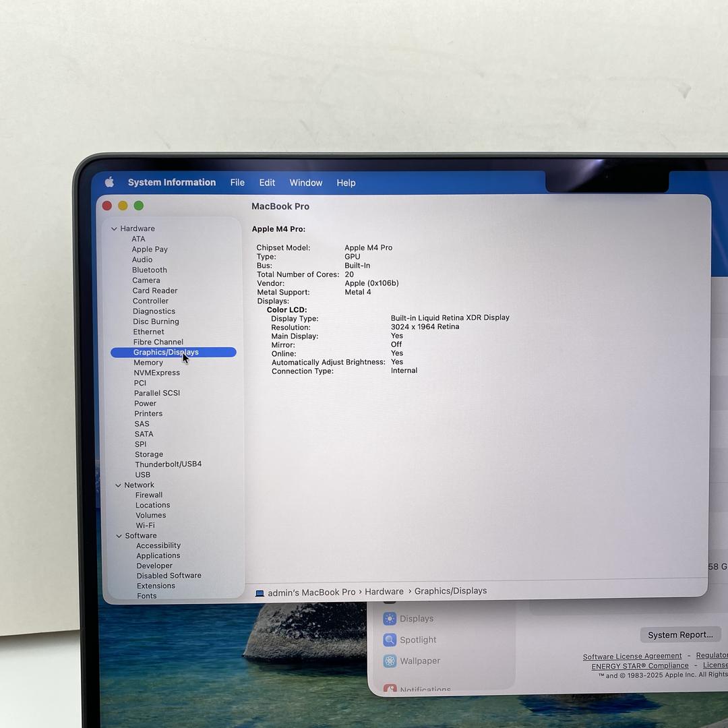Click the Displays icon in System Settings
The width and height of the screenshot is (728, 728).
pos(390,619)
